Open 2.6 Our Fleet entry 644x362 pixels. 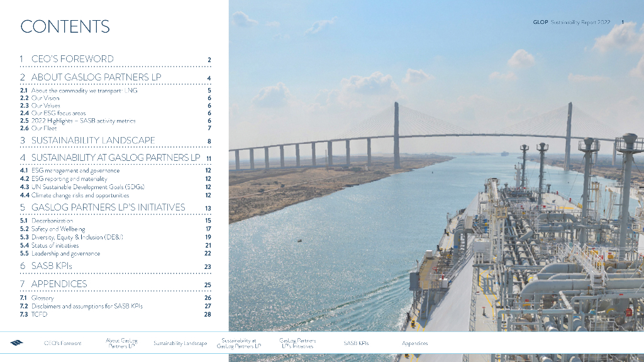click(116, 128)
